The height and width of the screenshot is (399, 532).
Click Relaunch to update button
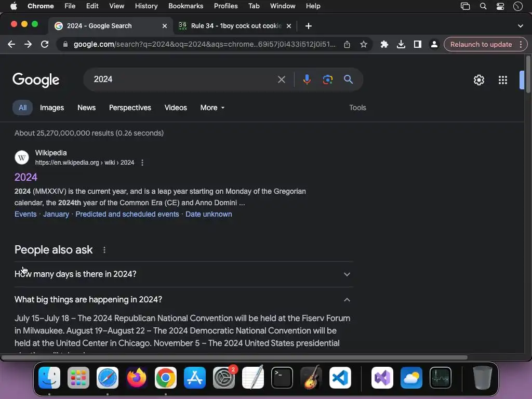[481, 45]
